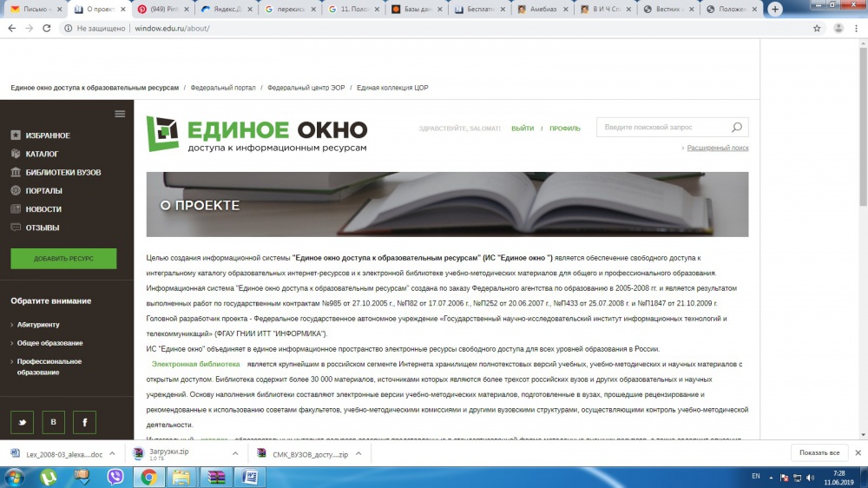Screen dimensions: 868x488
Task: Open Расширенный поиск link
Action: coord(718,148)
